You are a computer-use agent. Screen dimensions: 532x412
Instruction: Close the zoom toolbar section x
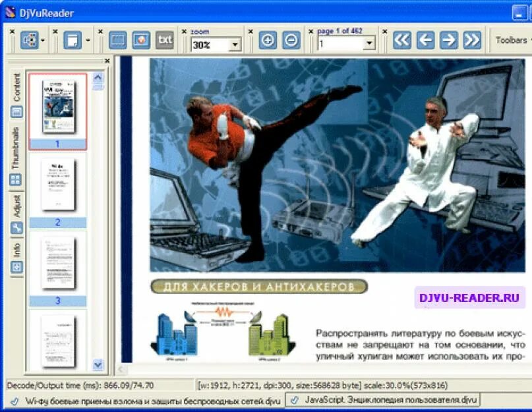click(x=184, y=31)
